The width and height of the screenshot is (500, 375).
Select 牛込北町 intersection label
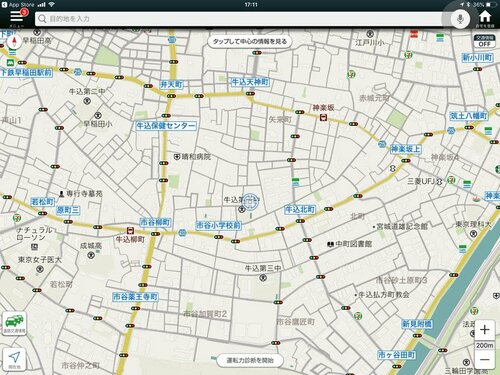(x=300, y=209)
